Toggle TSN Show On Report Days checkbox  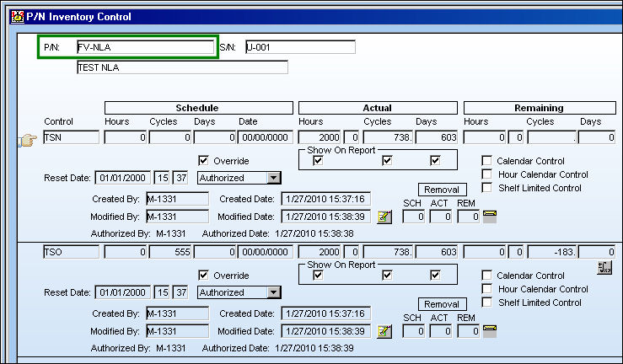click(x=436, y=160)
